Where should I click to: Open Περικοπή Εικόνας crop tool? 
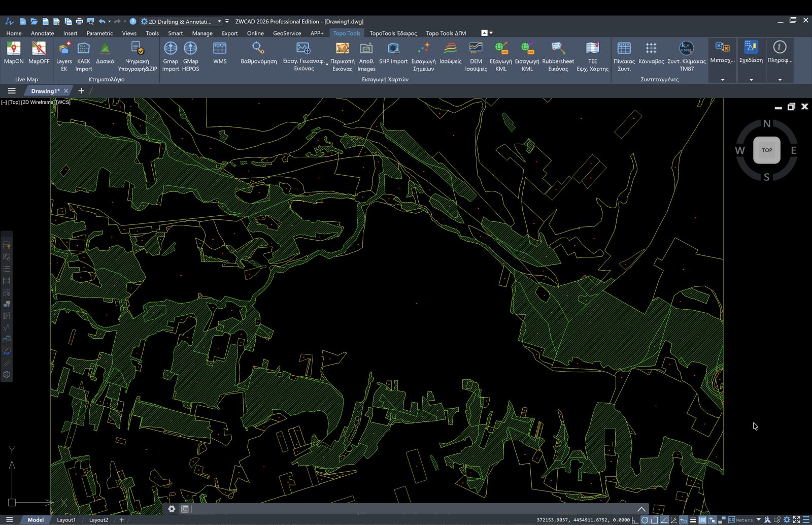(343, 56)
